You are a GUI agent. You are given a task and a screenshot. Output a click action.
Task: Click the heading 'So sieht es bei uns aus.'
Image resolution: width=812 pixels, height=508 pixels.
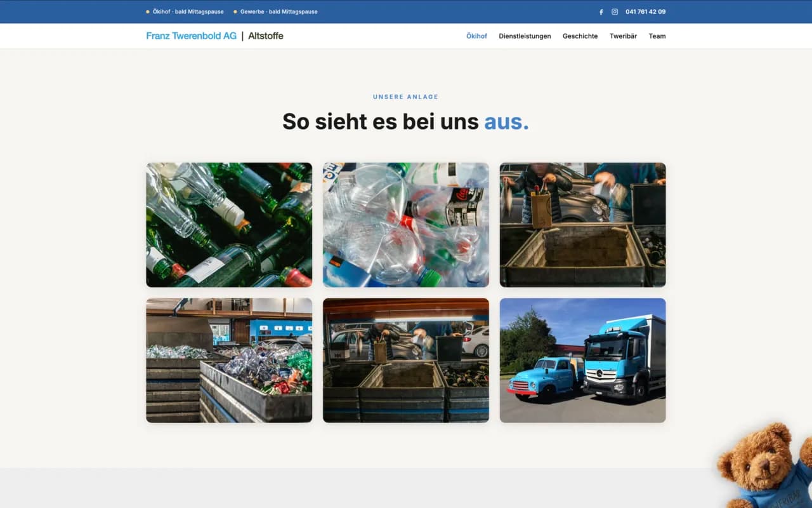tap(405, 121)
